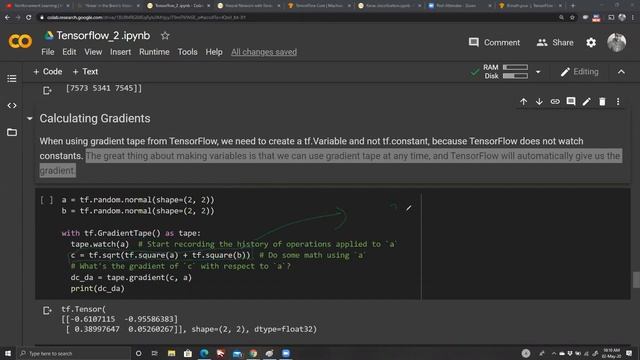The height and width of the screenshot is (360, 640).
Task: Collapse the header with the up chevron
Action: coord(621,72)
